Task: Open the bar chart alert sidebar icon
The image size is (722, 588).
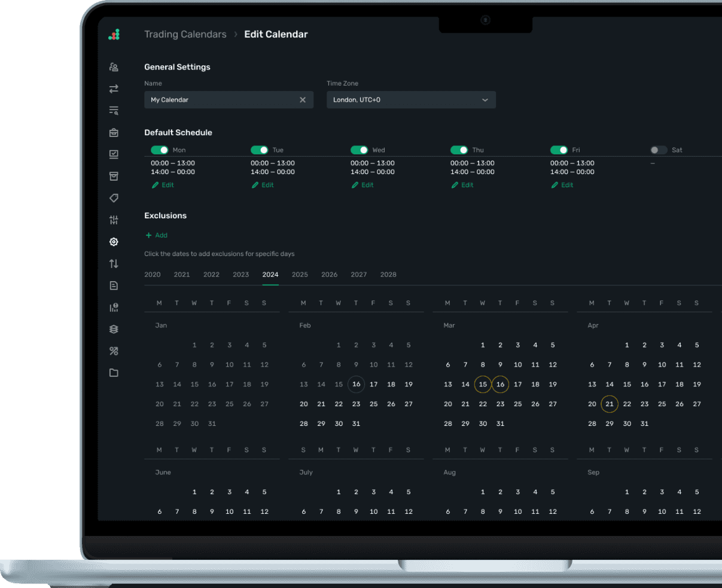Action: [x=114, y=307]
